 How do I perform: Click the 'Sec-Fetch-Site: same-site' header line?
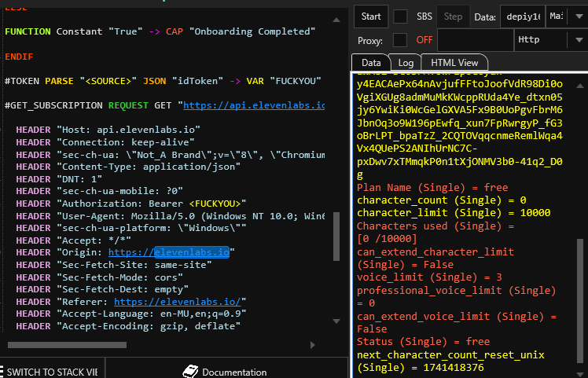click(x=114, y=265)
